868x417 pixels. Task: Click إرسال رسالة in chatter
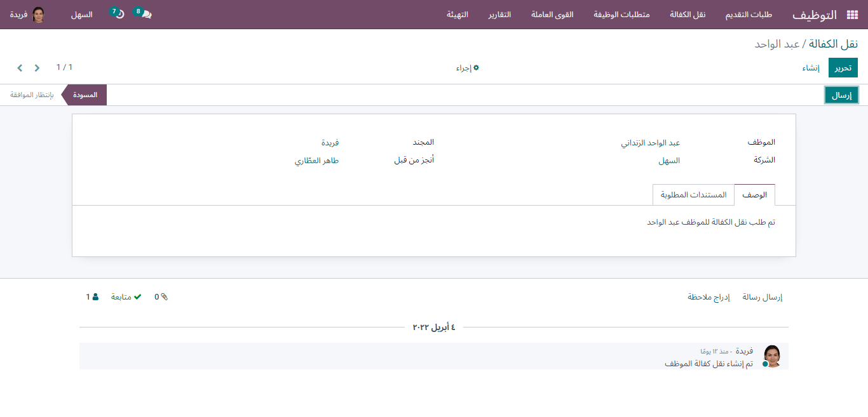click(x=763, y=297)
